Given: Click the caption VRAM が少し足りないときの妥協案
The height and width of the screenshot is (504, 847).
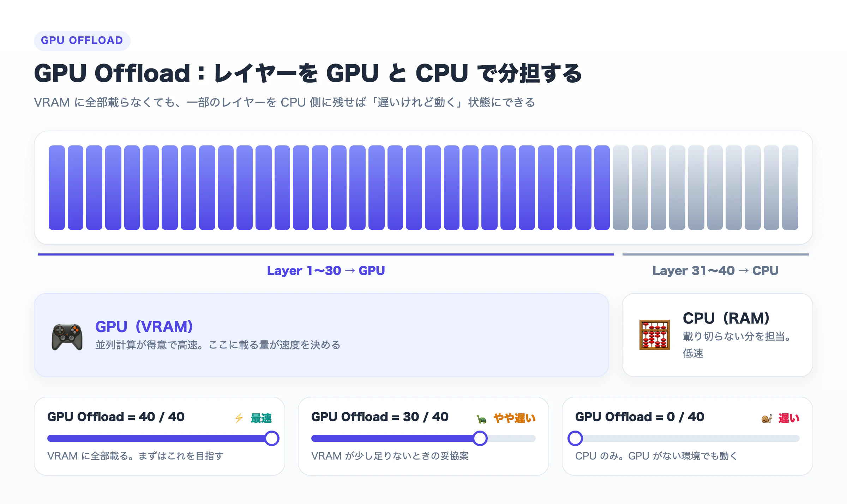Looking at the screenshot, I should click(x=390, y=456).
